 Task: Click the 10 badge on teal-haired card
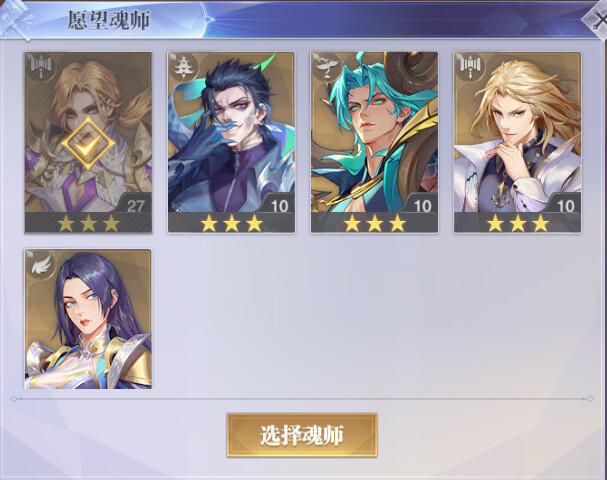422,206
